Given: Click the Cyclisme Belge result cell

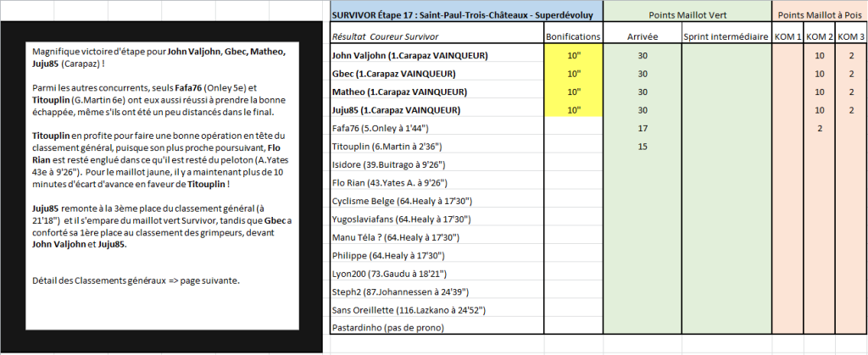Looking at the screenshot, I should click(x=437, y=200).
